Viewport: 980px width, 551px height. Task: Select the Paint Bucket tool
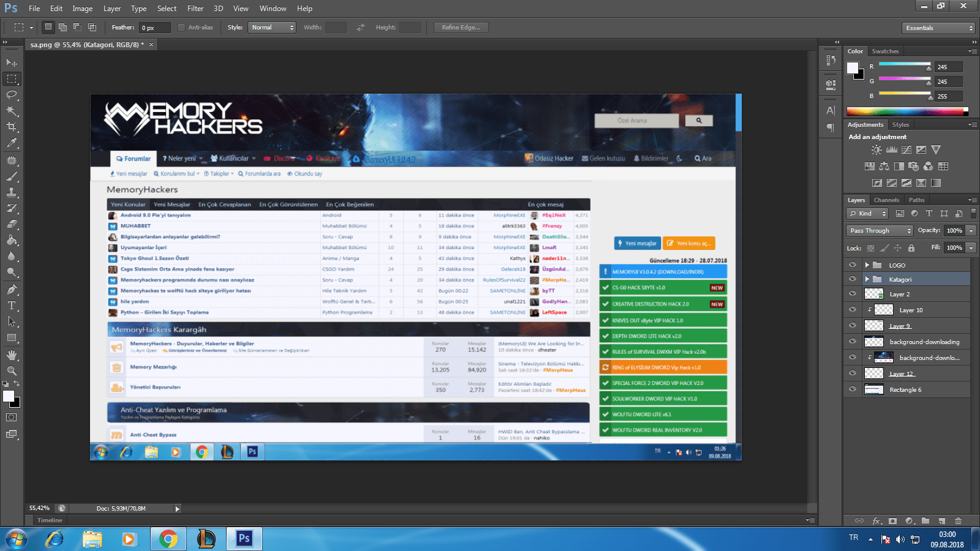(x=12, y=240)
